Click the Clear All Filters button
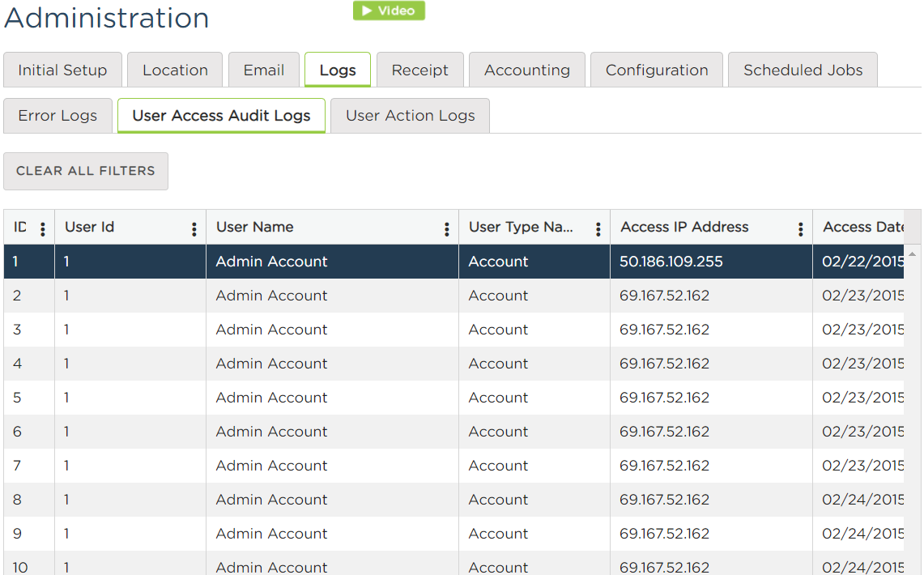Image resolution: width=924 pixels, height=575 pixels. (86, 171)
